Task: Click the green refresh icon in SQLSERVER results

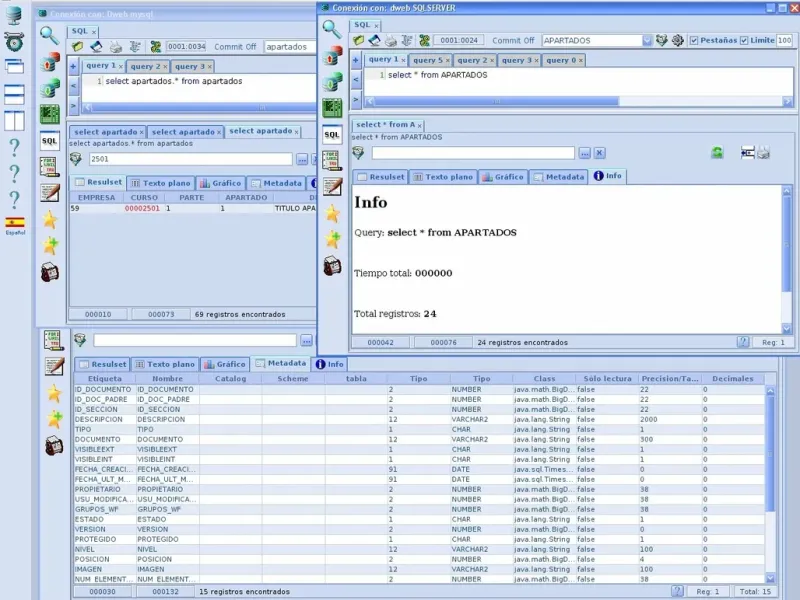Action: point(717,152)
